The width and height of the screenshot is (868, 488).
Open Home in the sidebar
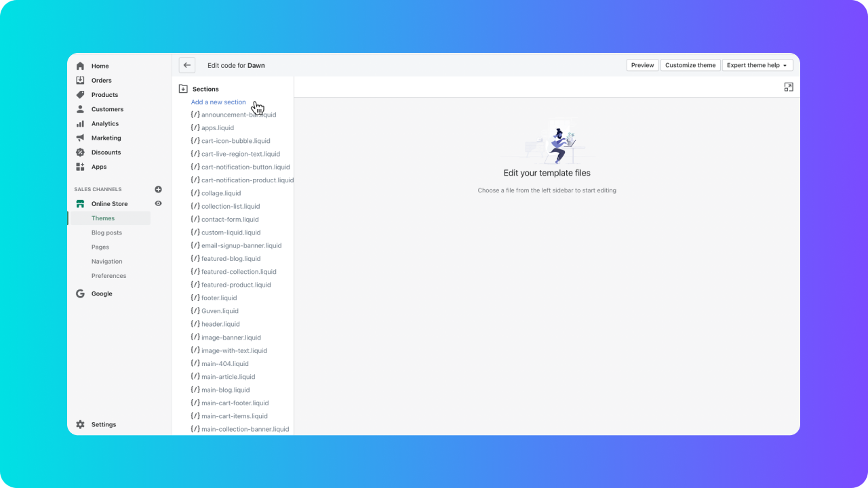(100, 66)
